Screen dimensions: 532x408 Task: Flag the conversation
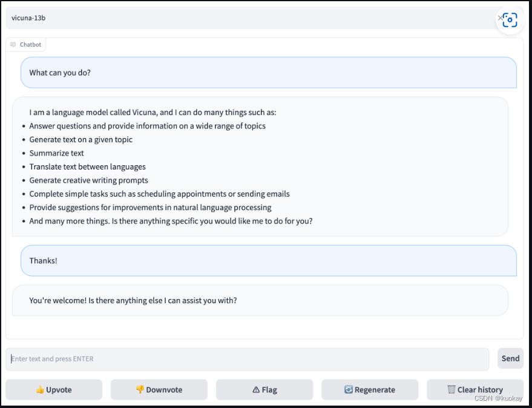coord(264,390)
